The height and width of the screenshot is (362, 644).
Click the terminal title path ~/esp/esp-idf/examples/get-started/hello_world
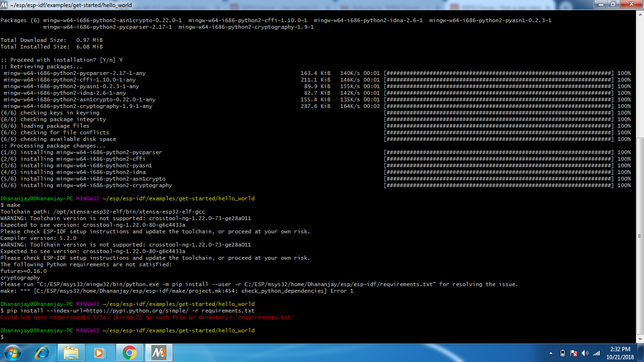coord(71,5)
